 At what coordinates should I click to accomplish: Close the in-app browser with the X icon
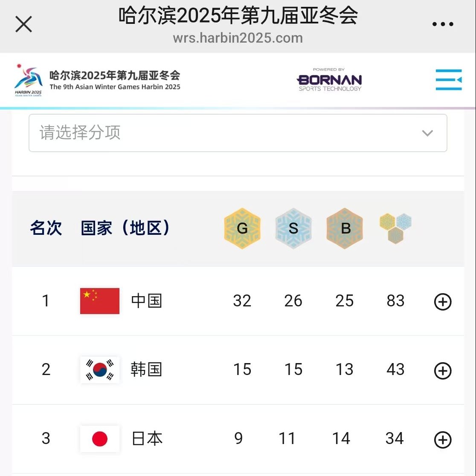point(23,24)
